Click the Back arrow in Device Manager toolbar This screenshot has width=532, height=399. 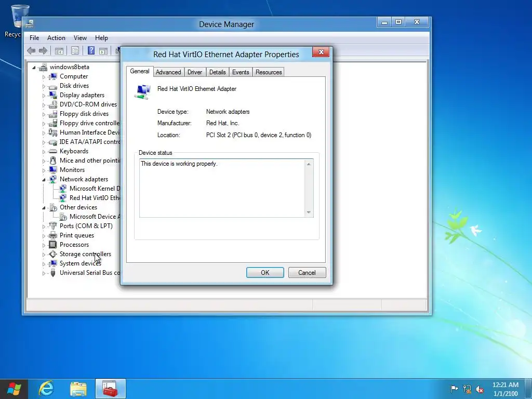coord(31,51)
